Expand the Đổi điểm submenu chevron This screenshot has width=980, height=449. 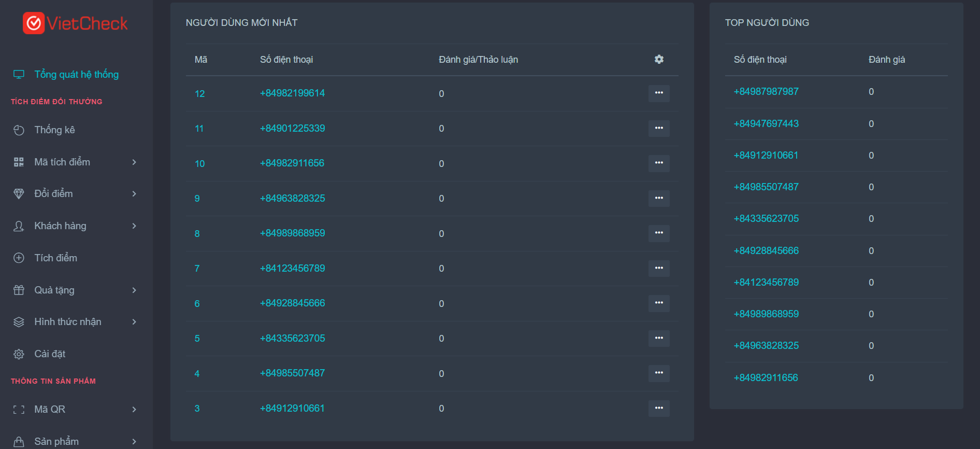click(134, 194)
